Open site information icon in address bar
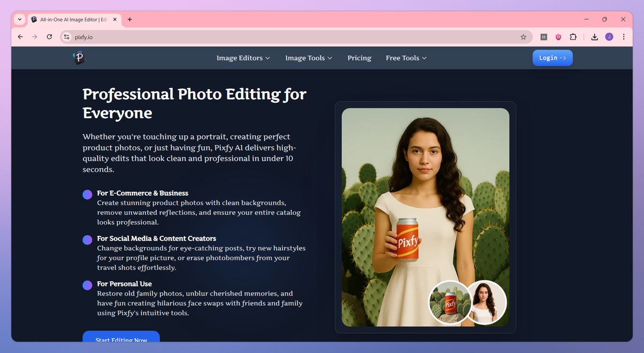The width and height of the screenshot is (644, 353). (67, 37)
